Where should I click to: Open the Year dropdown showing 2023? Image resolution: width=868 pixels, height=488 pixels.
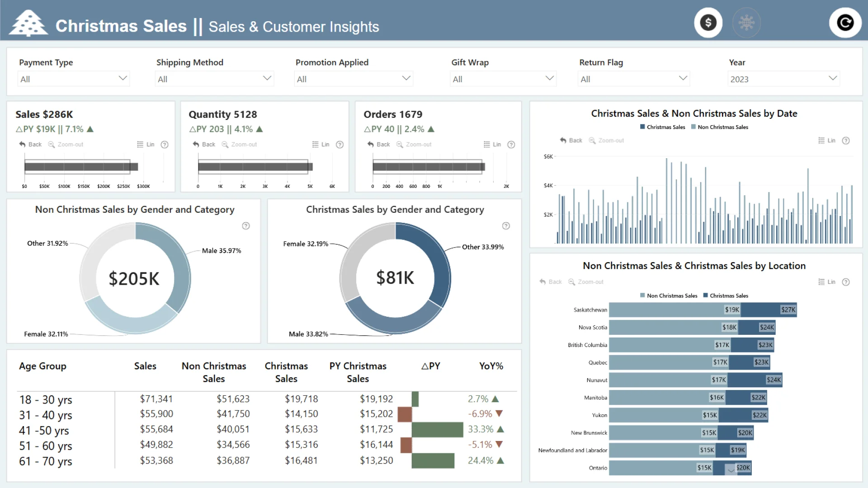(x=784, y=79)
